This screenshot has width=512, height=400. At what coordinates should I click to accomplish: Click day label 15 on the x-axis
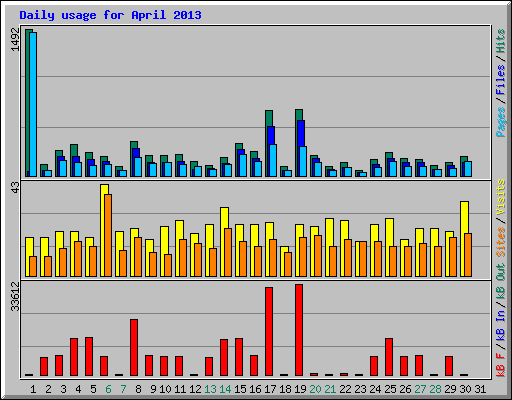[x=240, y=389]
